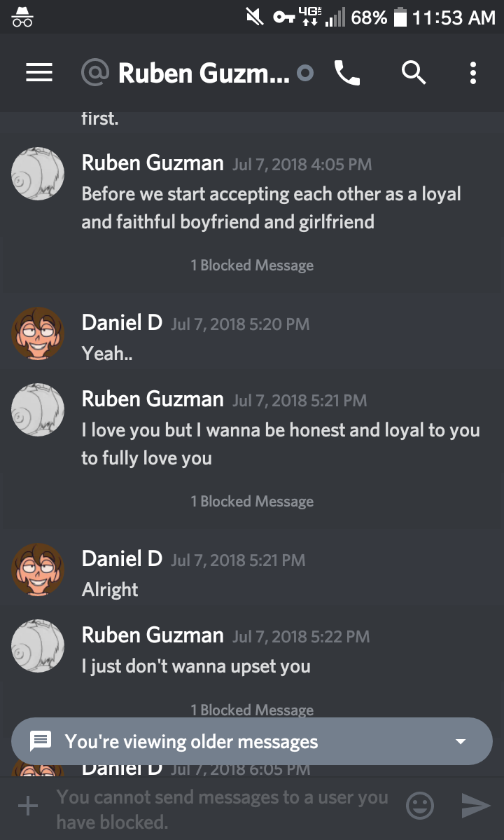Tap the battery indicator in status bar
Image resolution: width=504 pixels, height=840 pixels.
[x=400, y=18]
